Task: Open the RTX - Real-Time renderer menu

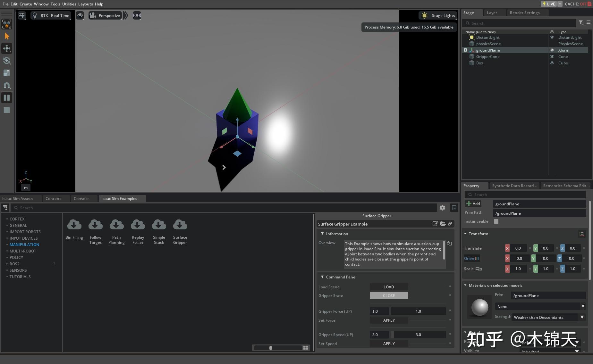Action: click(x=51, y=15)
